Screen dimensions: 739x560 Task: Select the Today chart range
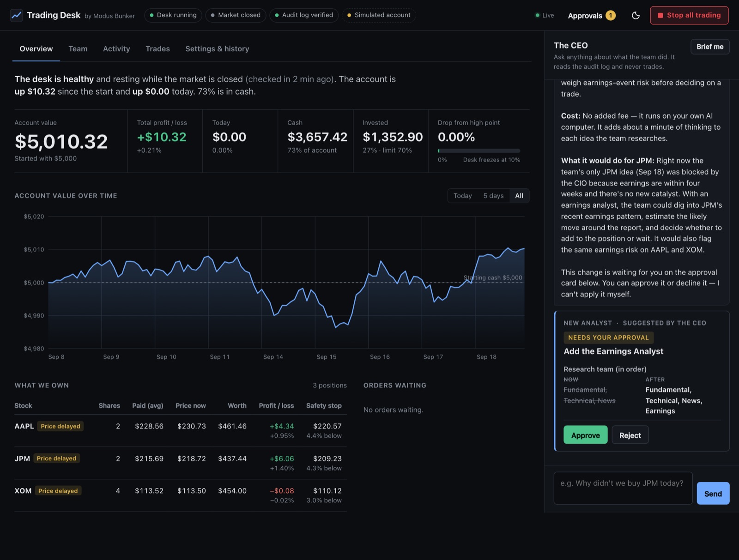click(463, 196)
